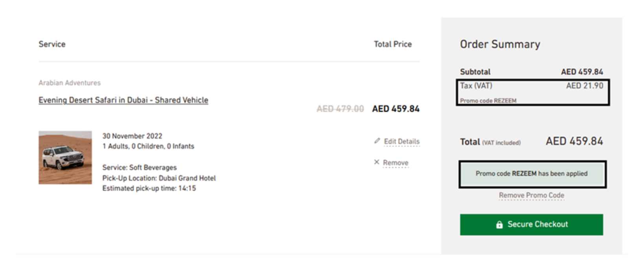
Task: Remove the Evening Desert Safari item
Action: (395, 162)
